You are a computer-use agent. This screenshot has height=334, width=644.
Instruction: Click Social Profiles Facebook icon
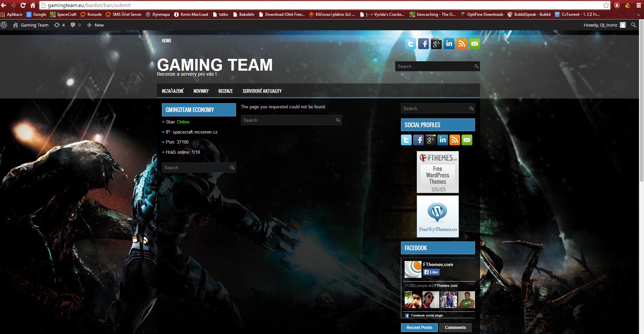pyautogui.click(x=418, y=140)
